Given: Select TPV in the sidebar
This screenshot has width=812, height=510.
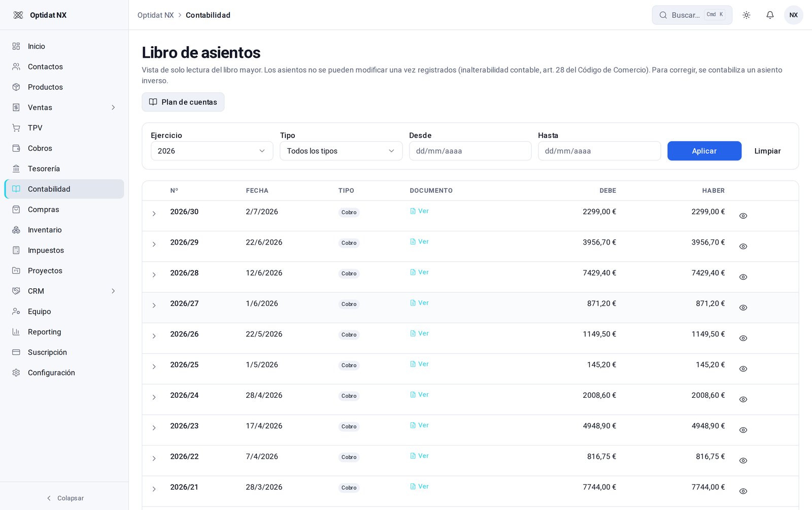Looking at the screenshot, I should 64,128.
